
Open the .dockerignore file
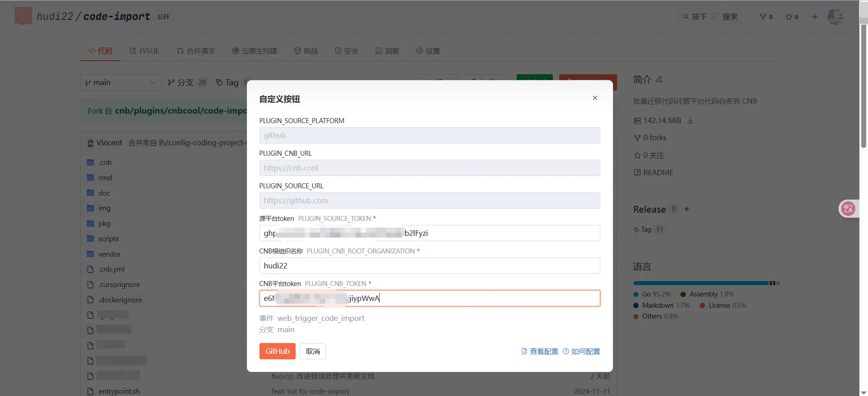click(x=120, y=300)
